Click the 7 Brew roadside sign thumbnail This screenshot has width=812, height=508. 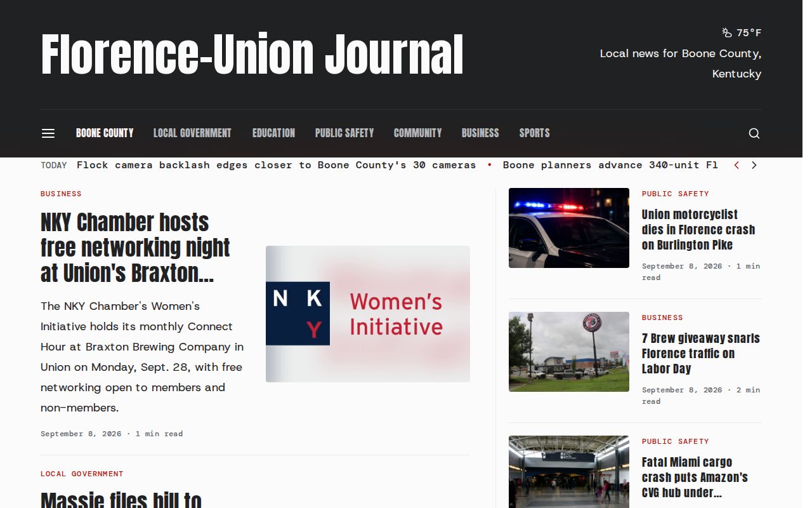tap(569, 352)
